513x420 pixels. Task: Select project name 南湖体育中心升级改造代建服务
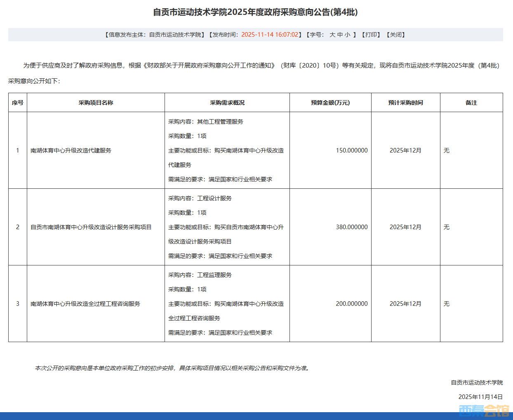[x=71, y=150]
